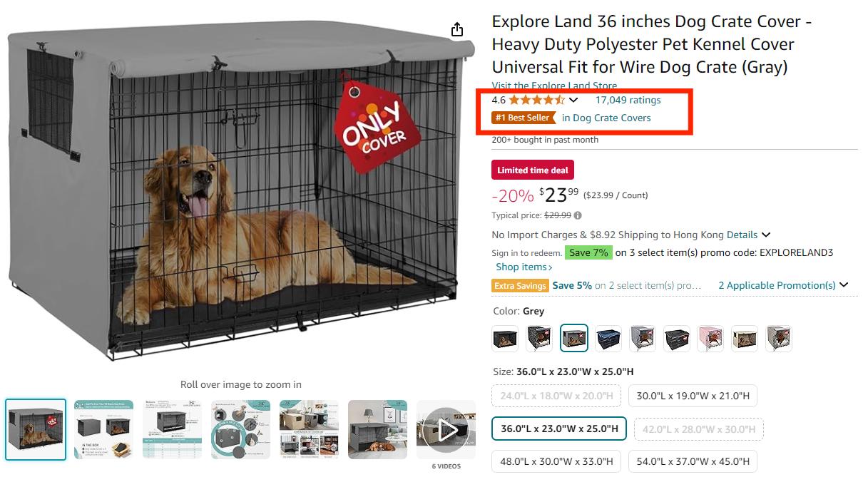Viewport: 868px width, 482px height.
Task: Click the Shop items link
Action: pyautogui.click(x=524, y=267)
